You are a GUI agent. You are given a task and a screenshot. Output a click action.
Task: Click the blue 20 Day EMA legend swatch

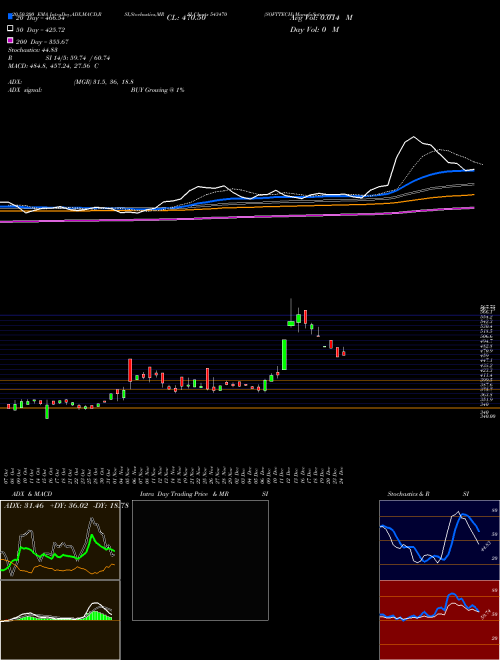coord(11,17)
